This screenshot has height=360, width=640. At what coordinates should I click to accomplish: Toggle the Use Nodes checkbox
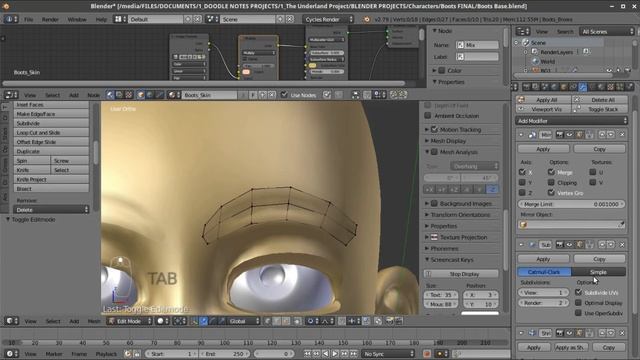(x=284, y=95)
